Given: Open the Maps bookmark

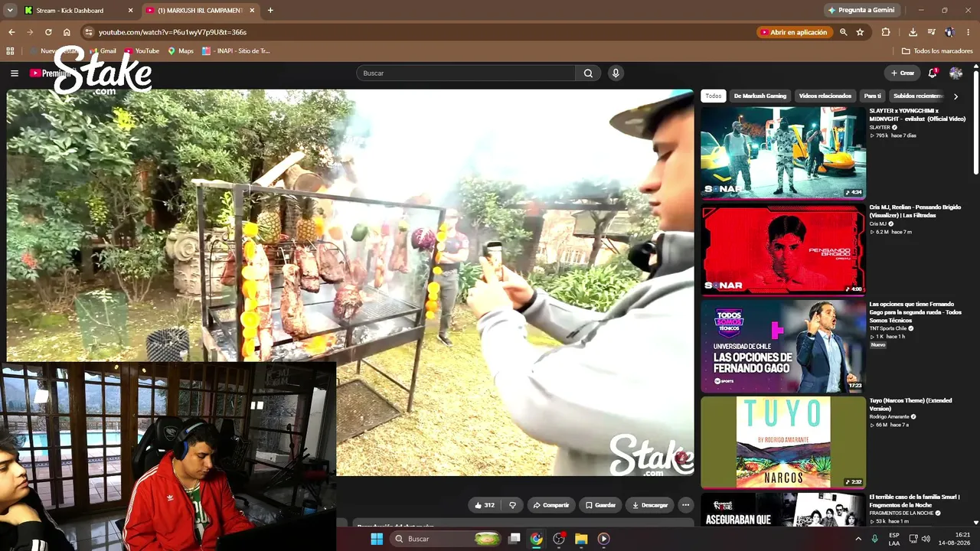Looking at the screenshot, I should [181, 51].
